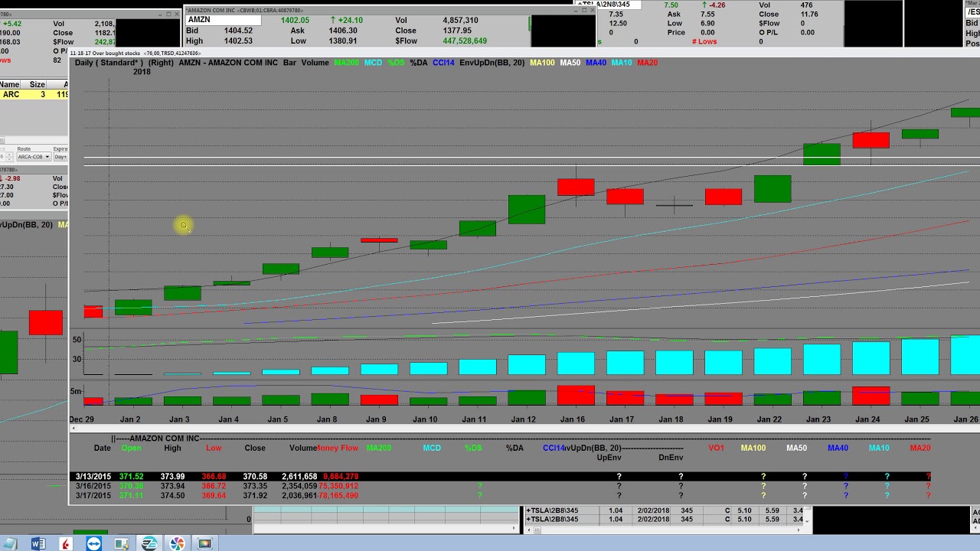This screenshot has width=980, height=551.
Task: Click the Jan 12 green candlestick
Action: coord(527,209)
